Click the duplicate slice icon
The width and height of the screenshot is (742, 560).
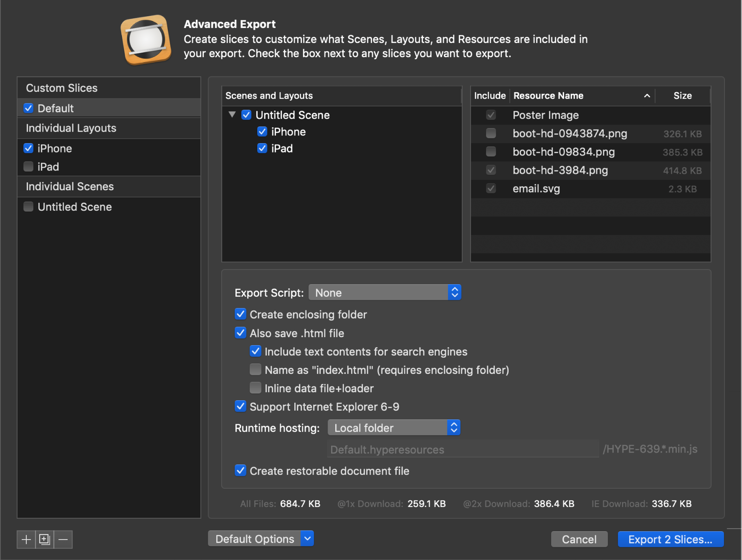click(x=45, y=540)
